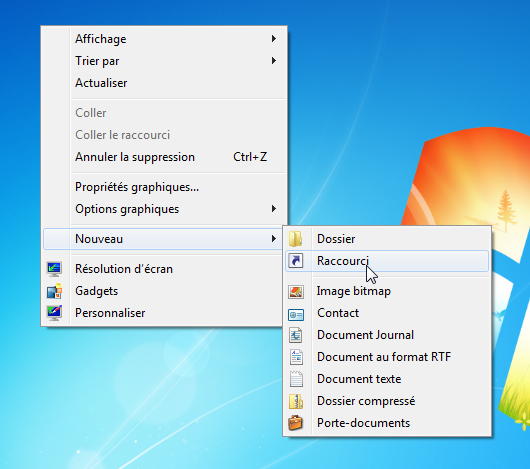Click the Résolution d'écran monitor icon
The width and height of the screenshot is (530, 469).
point(54,269)
